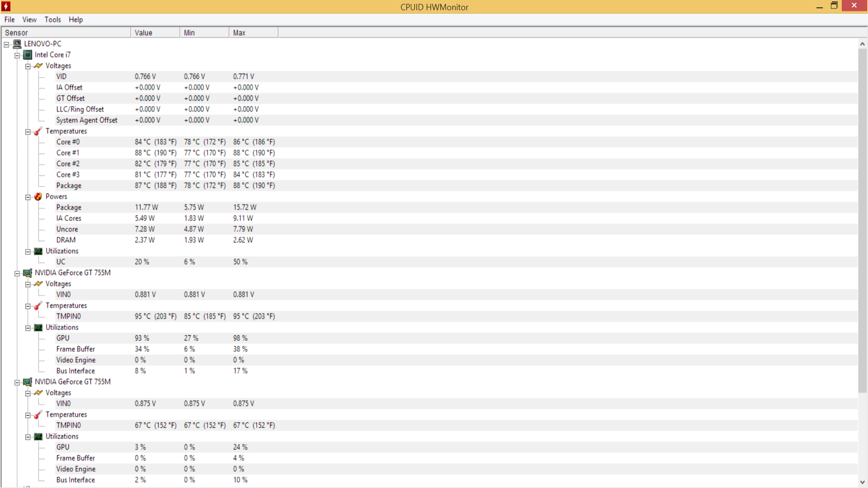Click first GPU Utilizations graph icon
Image resolution: width=868 pixels, height=488 pixels.
coord(38,327)
